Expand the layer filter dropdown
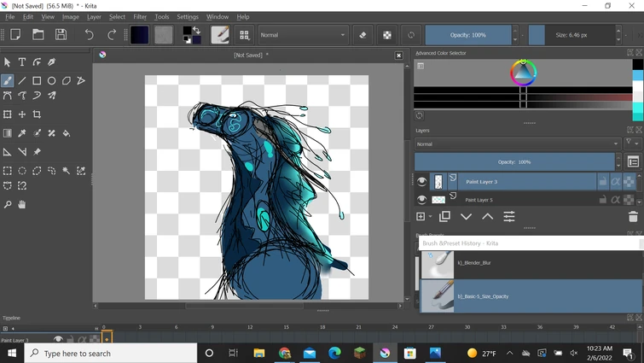Viewport: 644px width, 363px height. [x=632, y=144]
